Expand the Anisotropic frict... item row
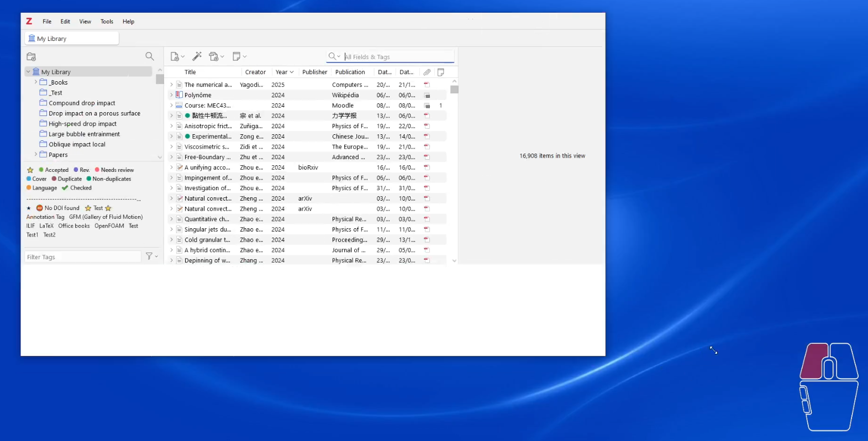This screenshot has height=441, width=868. [x=172, y=126]
